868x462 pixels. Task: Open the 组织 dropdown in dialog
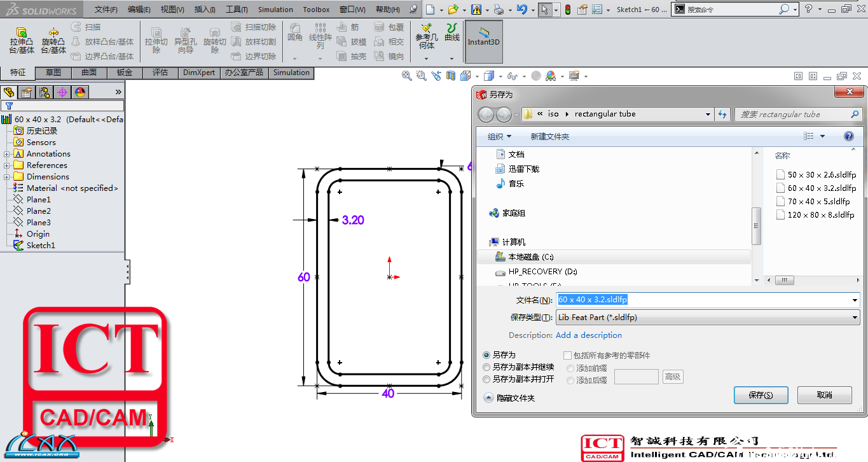[499, 137]
